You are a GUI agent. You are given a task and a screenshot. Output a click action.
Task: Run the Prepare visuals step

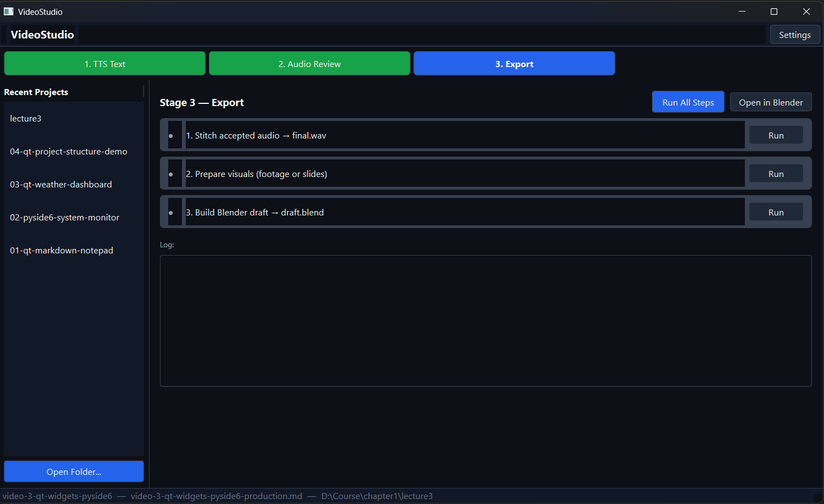coord(776,173)
